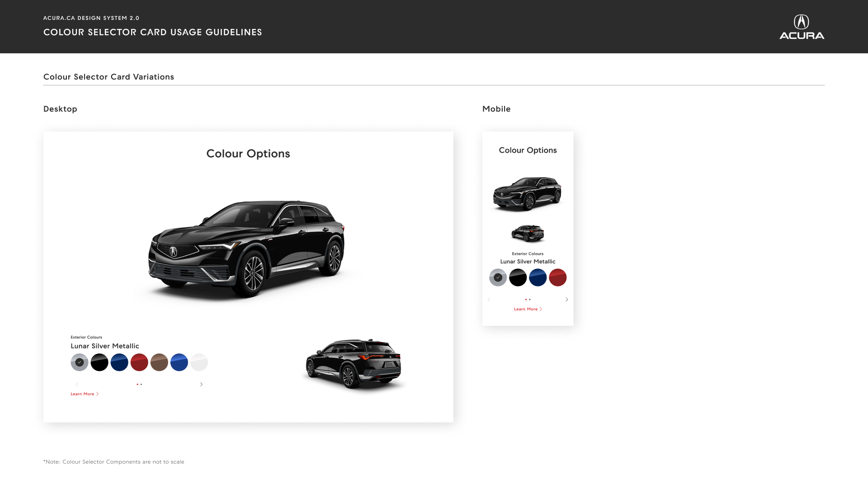Viewport: 868px width, 488px height.
Task: Select the red swatch in desktop card
Action: pos(139,362)
